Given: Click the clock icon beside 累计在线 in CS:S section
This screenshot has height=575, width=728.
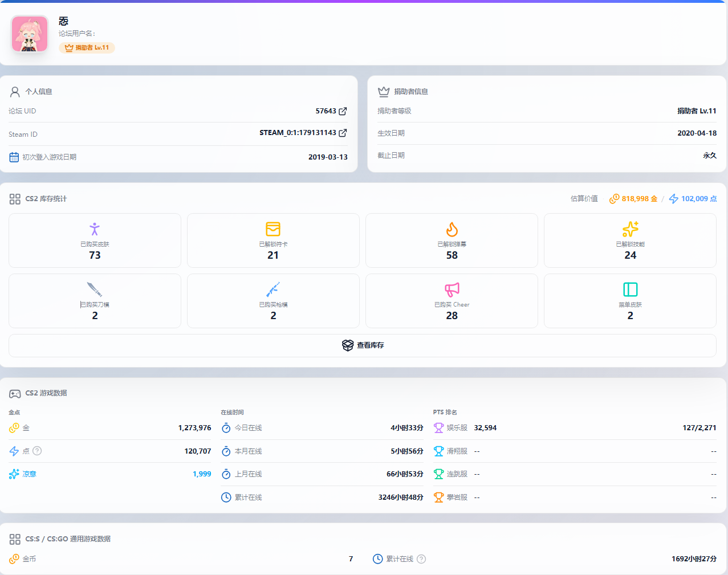Looking at the screenshot, I should 377,559.
